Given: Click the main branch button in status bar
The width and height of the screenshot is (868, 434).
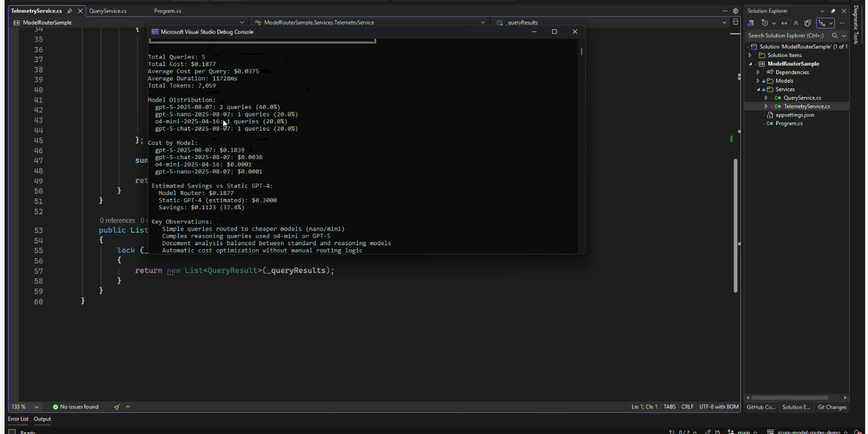Looking at the screenshot, I should pyautogui.click(x=742, y=432).
